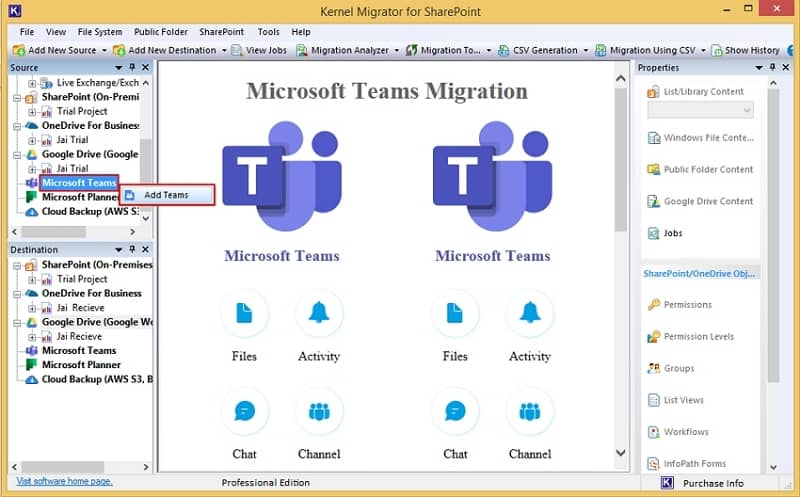Viewport: 800px width, 497px height.
Task: Expand Jai Recieve under Destination OneDrive
Action: click(x=32, y=308)
